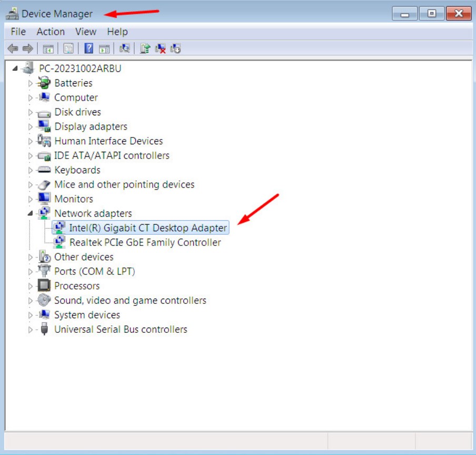Collapse the PC-20231002ARBU root node
476x455 pixels.
click(x=15, y=68)
